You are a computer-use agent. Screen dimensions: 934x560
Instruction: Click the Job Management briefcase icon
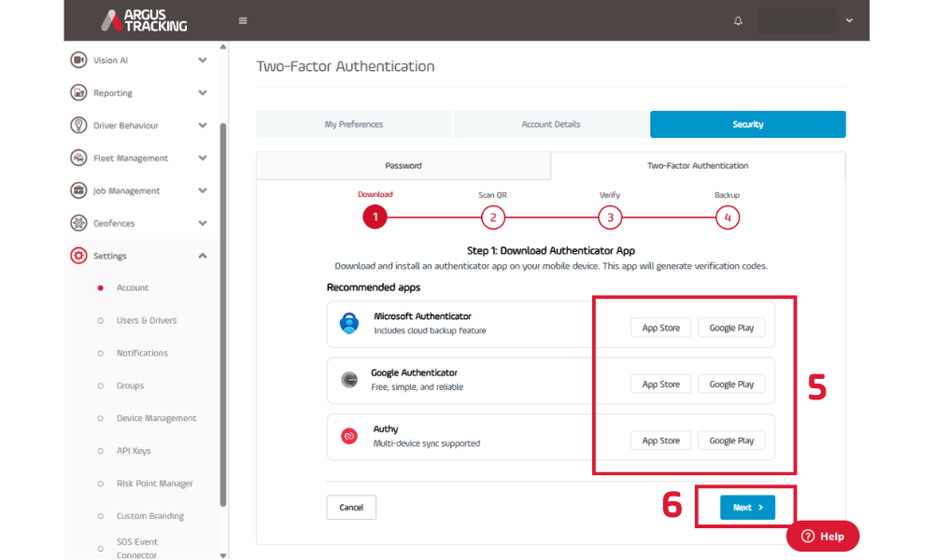coord(78,190)
